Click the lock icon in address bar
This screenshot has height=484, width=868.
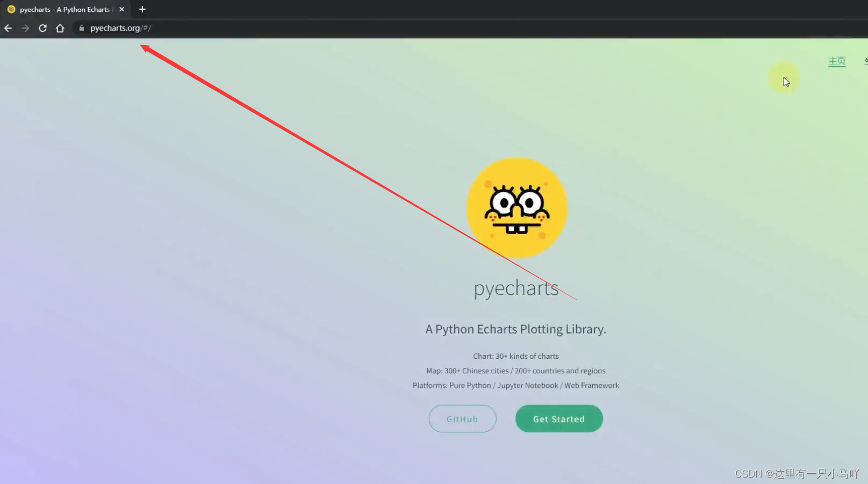point(82,28)
